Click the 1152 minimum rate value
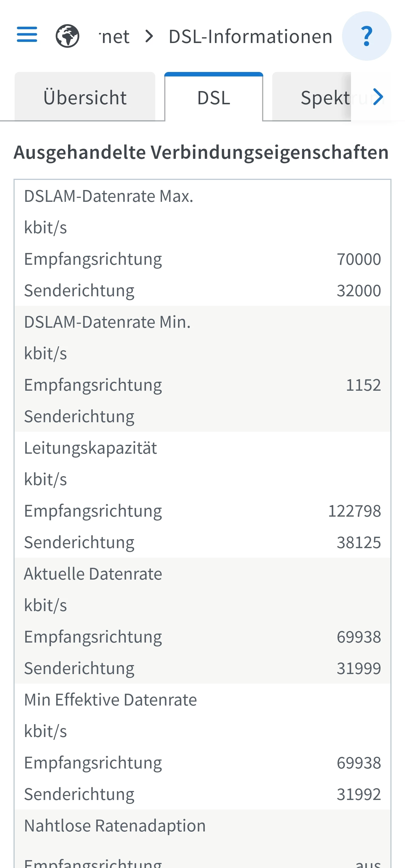The height and width of the screenshot is (868, 405). pyautogui.click(x=363, y=385)
